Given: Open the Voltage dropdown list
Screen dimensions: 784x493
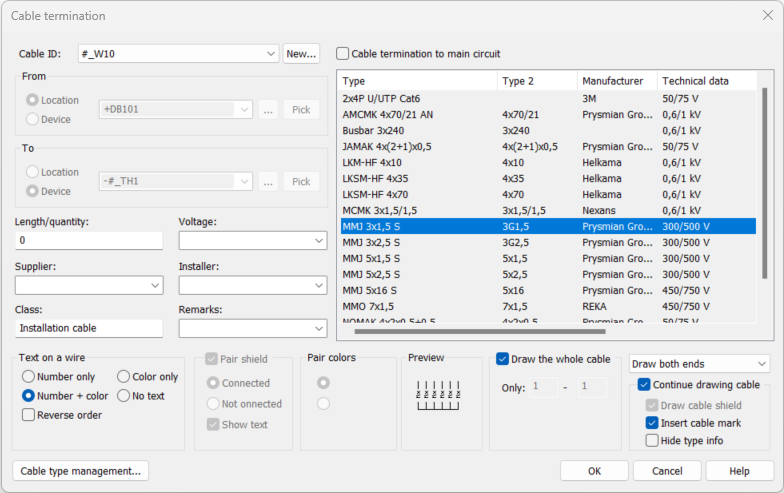Looking at the screenshot, I should point(318,241).
